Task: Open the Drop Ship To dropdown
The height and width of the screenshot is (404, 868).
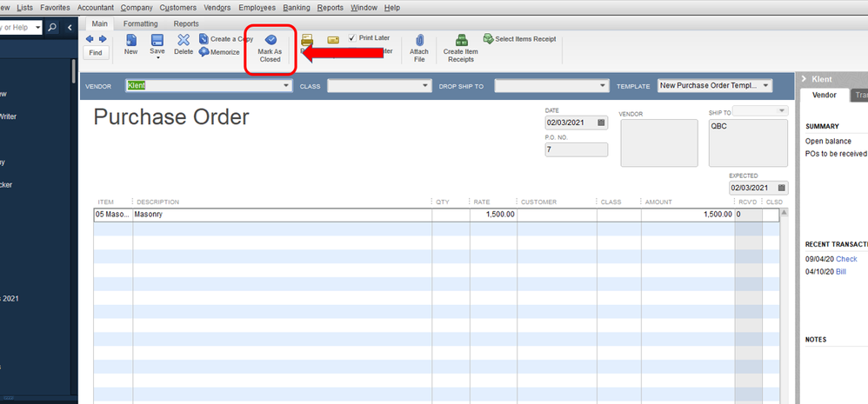Action: (603, 86)
